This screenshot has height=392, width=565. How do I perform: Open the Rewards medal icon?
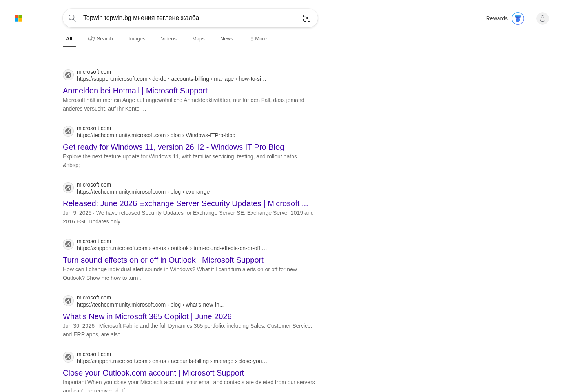[x=518, y=18]
